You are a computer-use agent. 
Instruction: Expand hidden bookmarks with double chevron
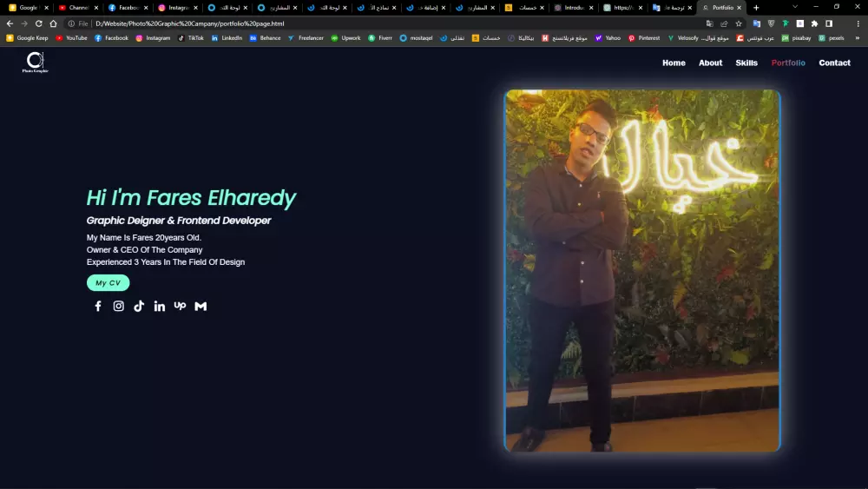click(858, 38)
